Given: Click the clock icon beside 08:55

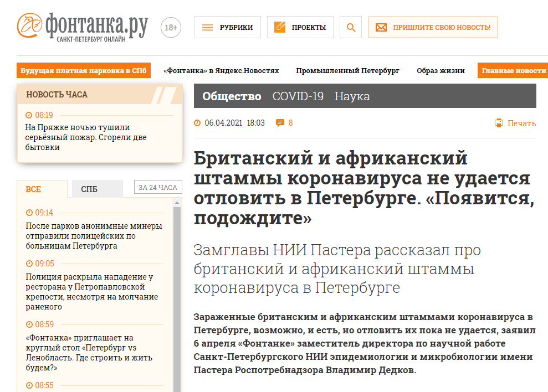Looking at the screenshot, I should [x=29, y=385].
